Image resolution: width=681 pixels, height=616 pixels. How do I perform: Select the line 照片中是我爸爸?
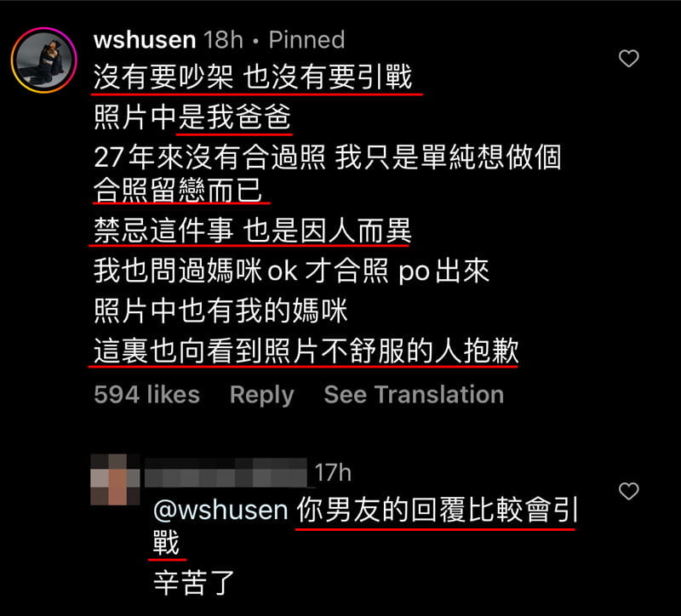[192, 117]
